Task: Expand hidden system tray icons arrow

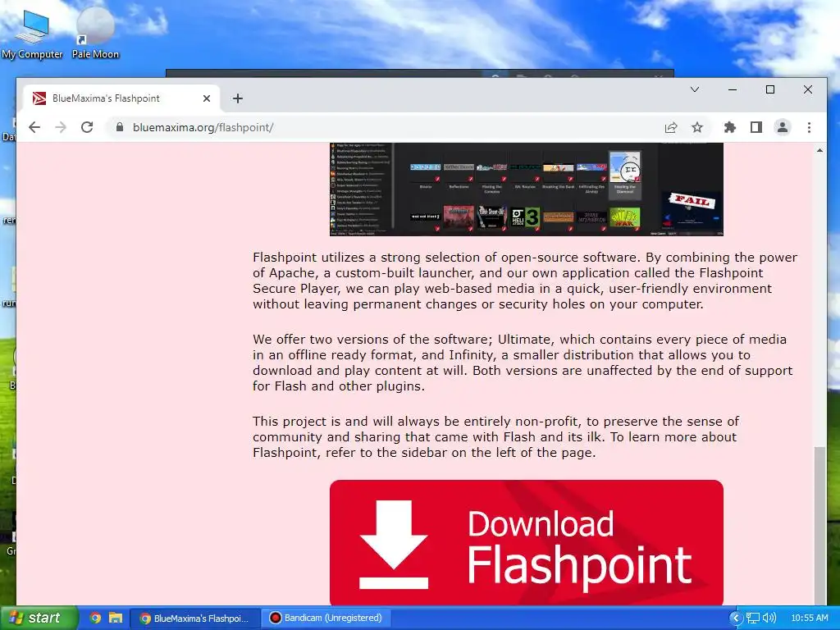Action: click(736, 619)
